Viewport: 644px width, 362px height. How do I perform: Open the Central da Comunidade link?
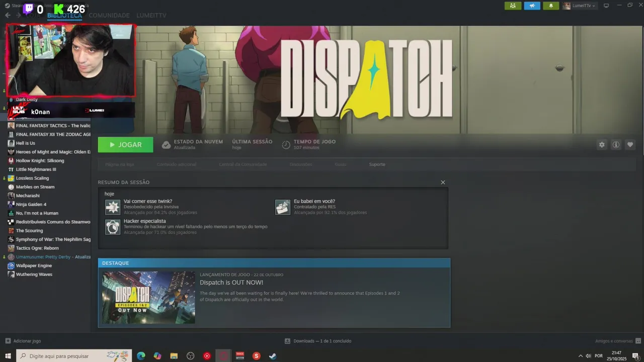click(x=243, y=164)
